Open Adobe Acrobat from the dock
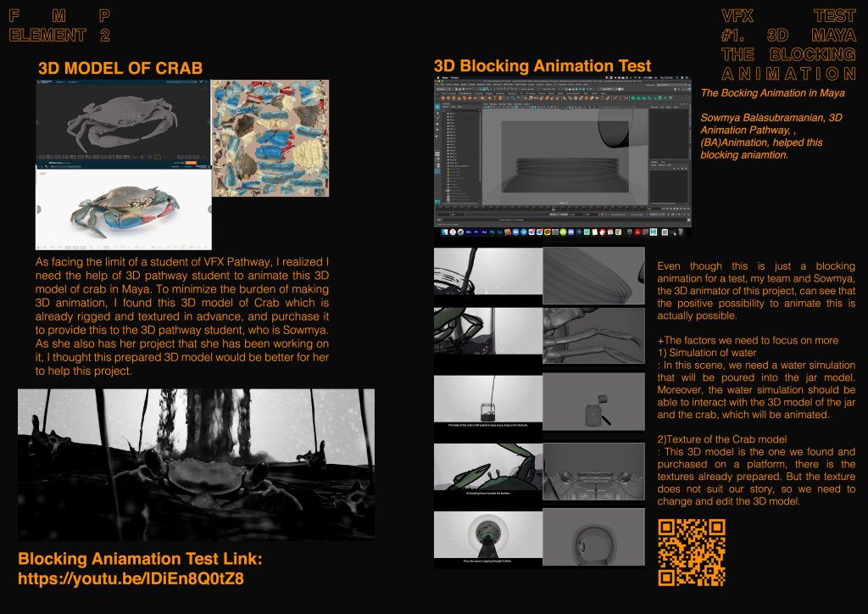 [637, 232]
